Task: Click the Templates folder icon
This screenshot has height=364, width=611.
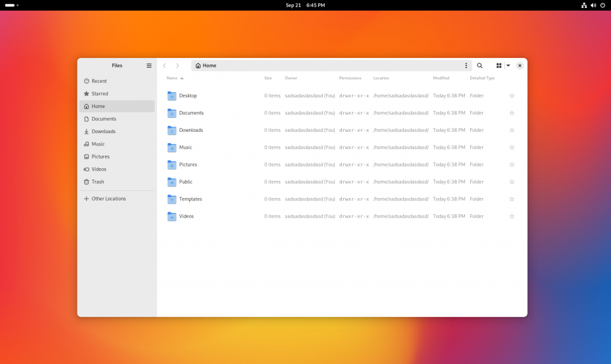Action: [x=172, y=199]
